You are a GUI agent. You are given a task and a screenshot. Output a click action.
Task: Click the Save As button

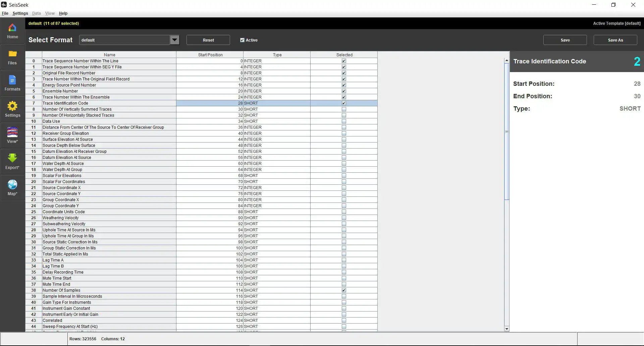click(615, 40)
